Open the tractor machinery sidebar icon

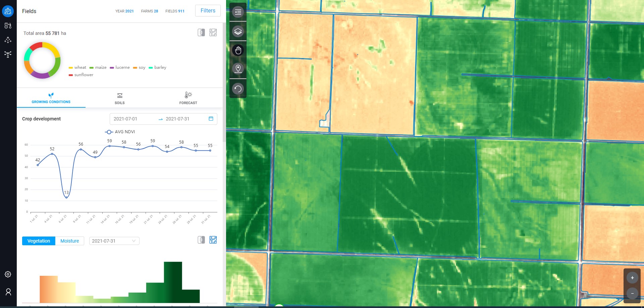pyautogui.click(x=8, y=25)
